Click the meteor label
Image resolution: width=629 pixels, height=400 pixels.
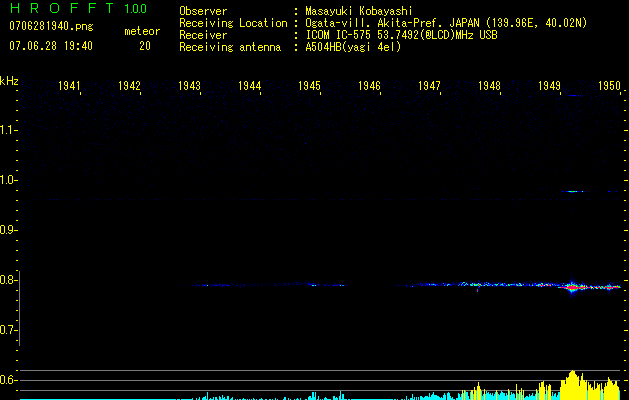[142, 31]
